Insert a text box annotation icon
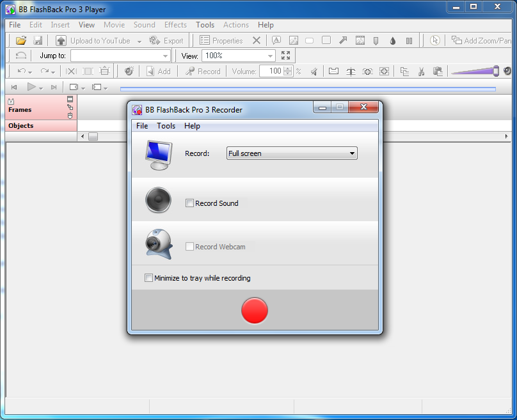The width and height of the screenshot is (517, 420). (276, 40)
